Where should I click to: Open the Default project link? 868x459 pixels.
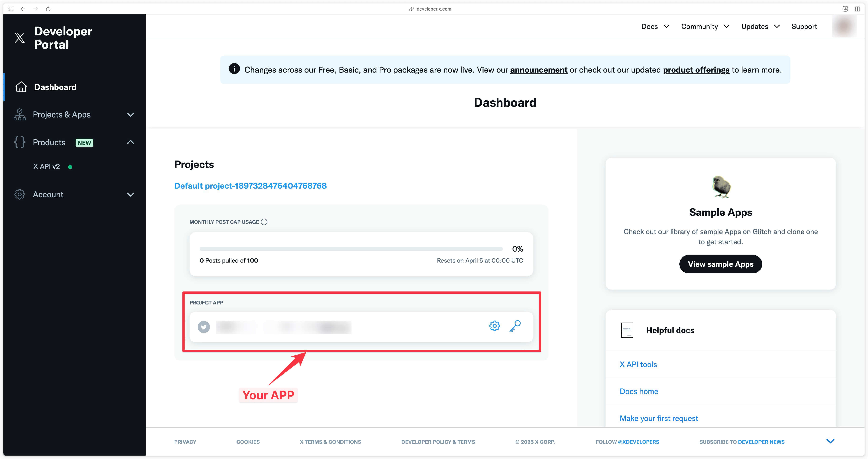point(250,186)
